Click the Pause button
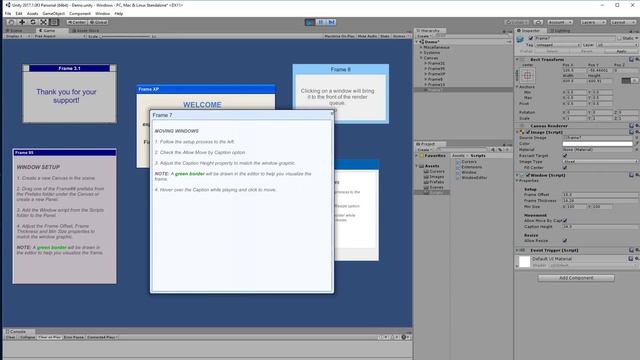This screenshot has height=360, width=640. tap(320, 22)
